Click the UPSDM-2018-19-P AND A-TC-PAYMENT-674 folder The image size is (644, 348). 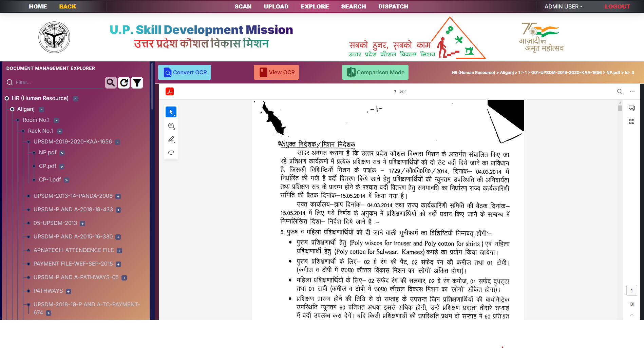(x=87, y=309)
